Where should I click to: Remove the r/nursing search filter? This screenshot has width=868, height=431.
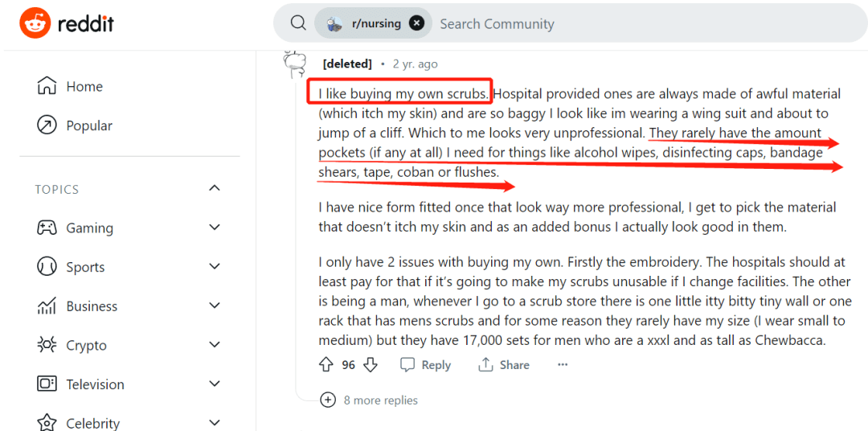(x=416, y=23)
